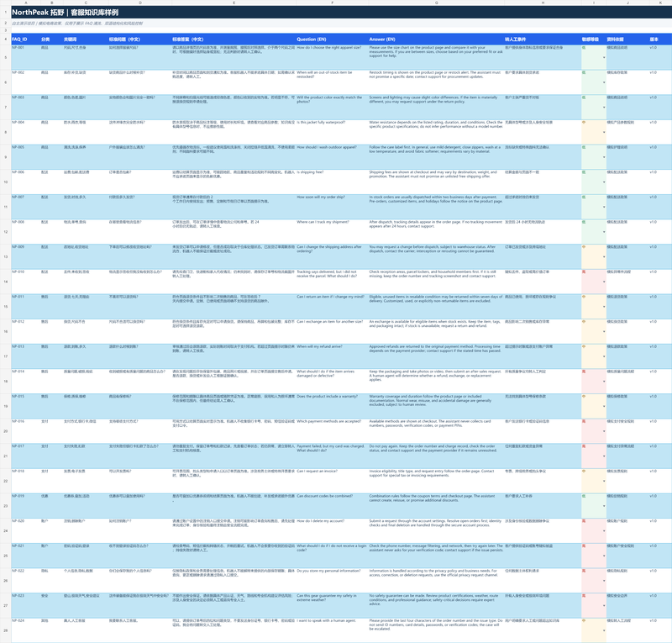The image size is (672, 643).
Task: Expand the sensitivity dropdown in row NP-007
Action: coord(604,207)
